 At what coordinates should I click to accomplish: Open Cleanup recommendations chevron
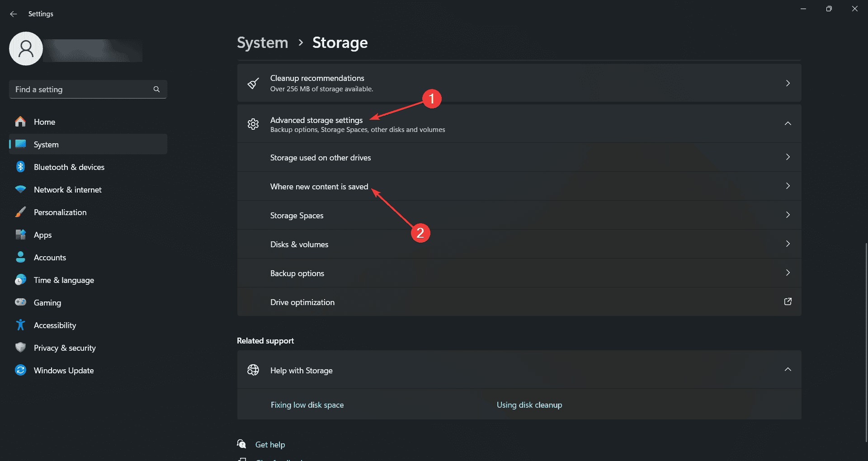pos(788,83)
